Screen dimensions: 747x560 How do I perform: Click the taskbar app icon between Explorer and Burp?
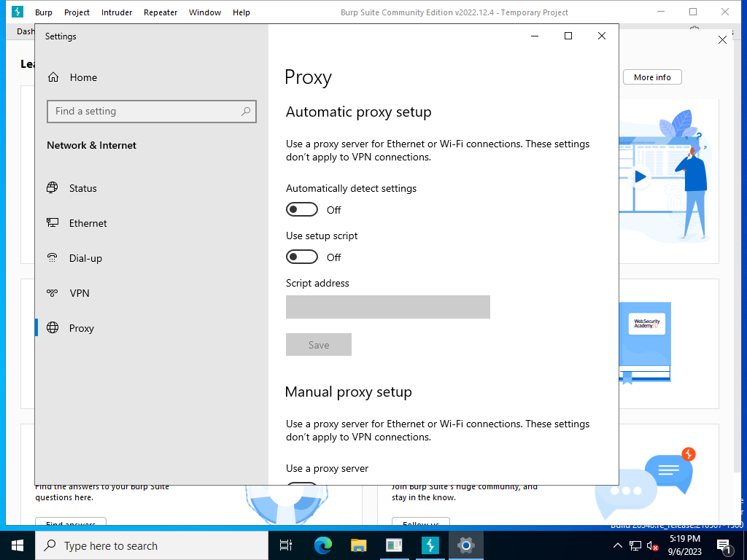pyautogui.click(x=394, y=545)
